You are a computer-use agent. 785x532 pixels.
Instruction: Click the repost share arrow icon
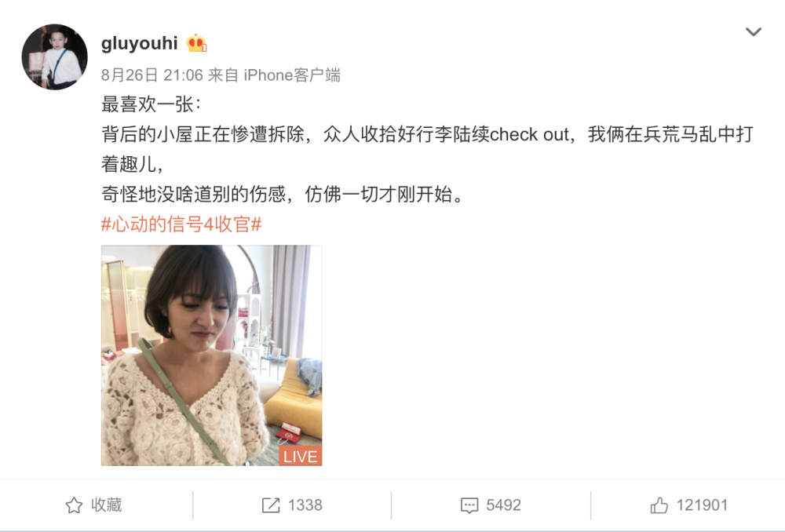tap(271, 505)
